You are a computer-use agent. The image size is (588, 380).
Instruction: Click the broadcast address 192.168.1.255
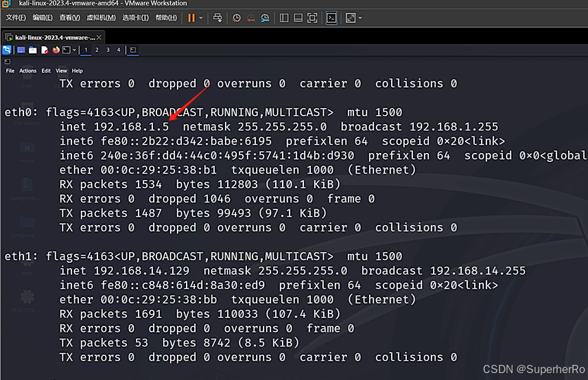(x=454, y=127)
